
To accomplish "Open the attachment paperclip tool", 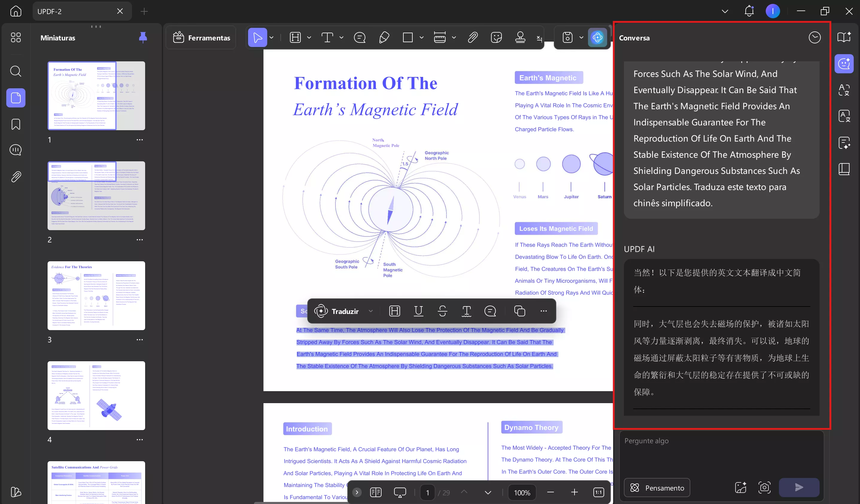I will 472,37.
